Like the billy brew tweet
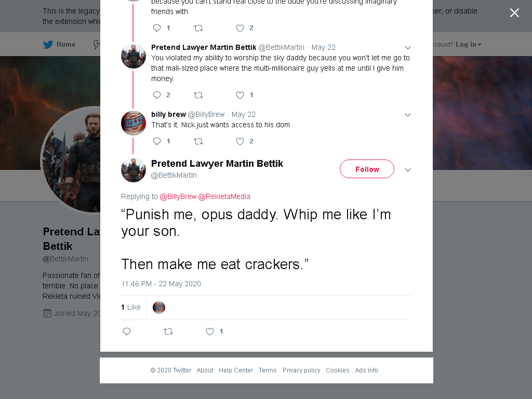532x399 pixels. (x=240, y=141)
